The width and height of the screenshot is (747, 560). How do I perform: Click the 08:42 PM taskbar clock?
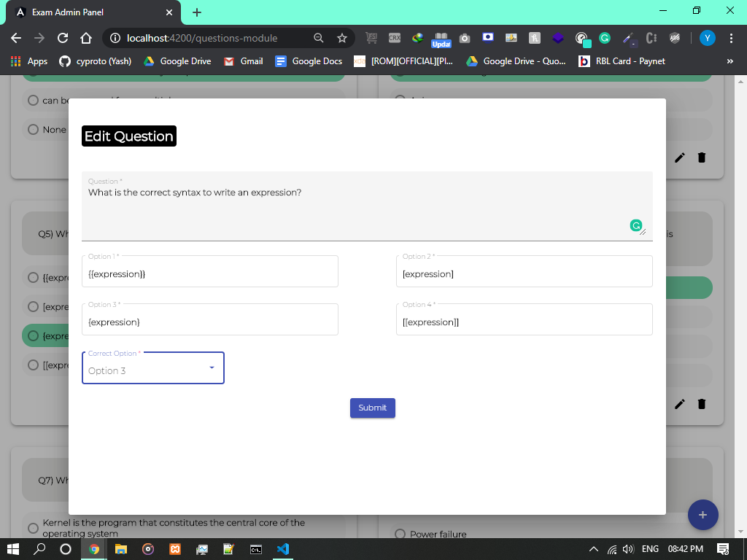(686, 549)
